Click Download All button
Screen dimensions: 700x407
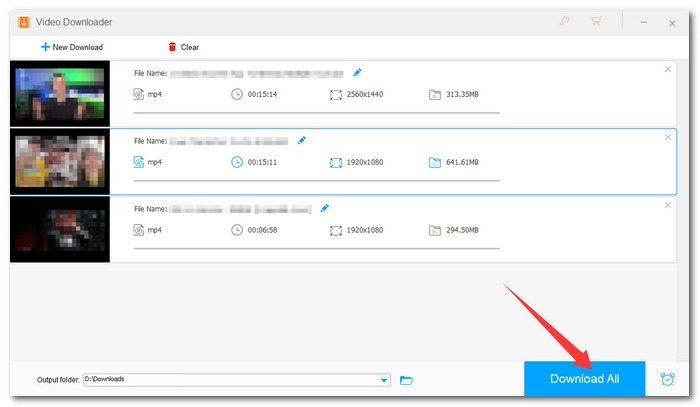(584, 378)
